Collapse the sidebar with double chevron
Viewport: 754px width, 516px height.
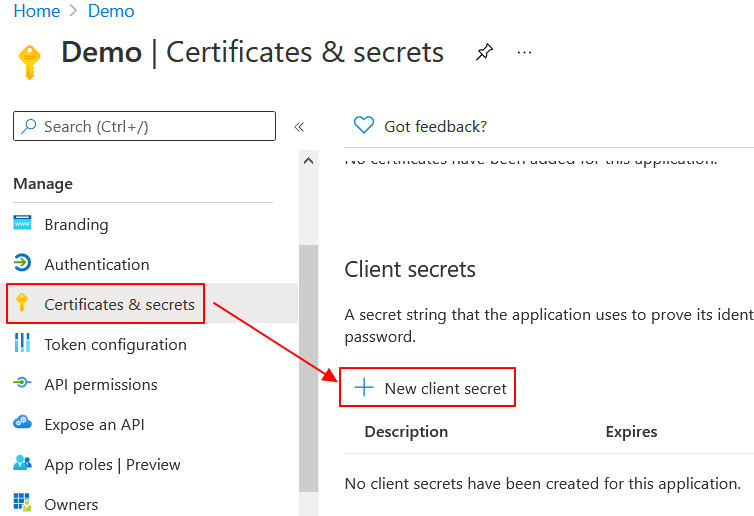(x=298, y=127)
